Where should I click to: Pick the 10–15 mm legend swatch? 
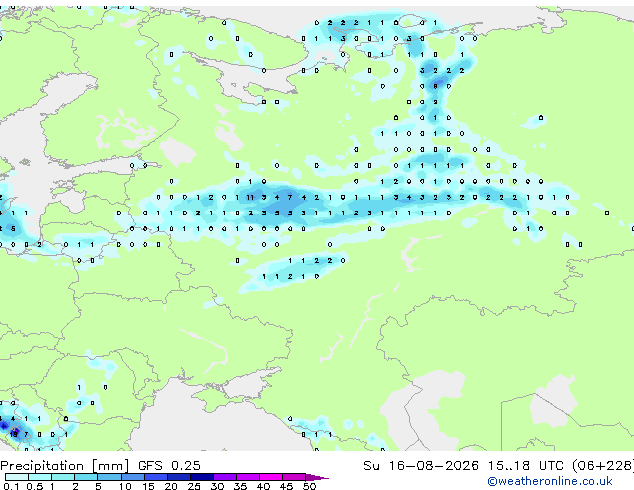click(132, 477)
